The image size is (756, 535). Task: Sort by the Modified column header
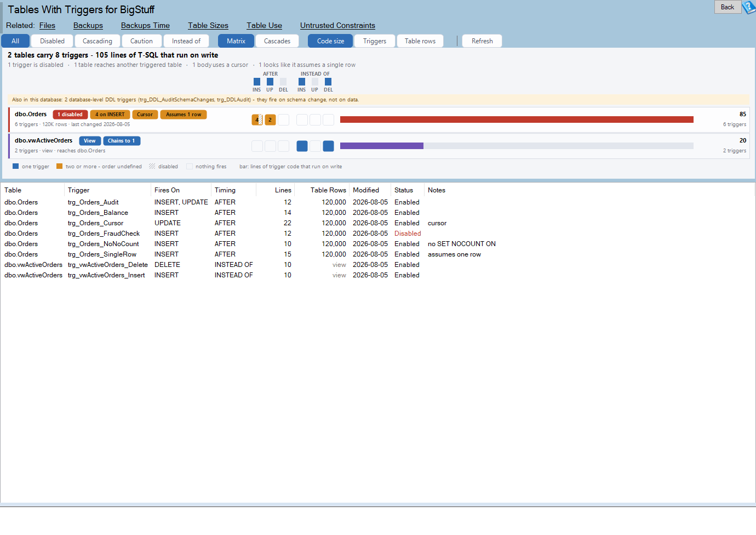(x=370, y=190)
